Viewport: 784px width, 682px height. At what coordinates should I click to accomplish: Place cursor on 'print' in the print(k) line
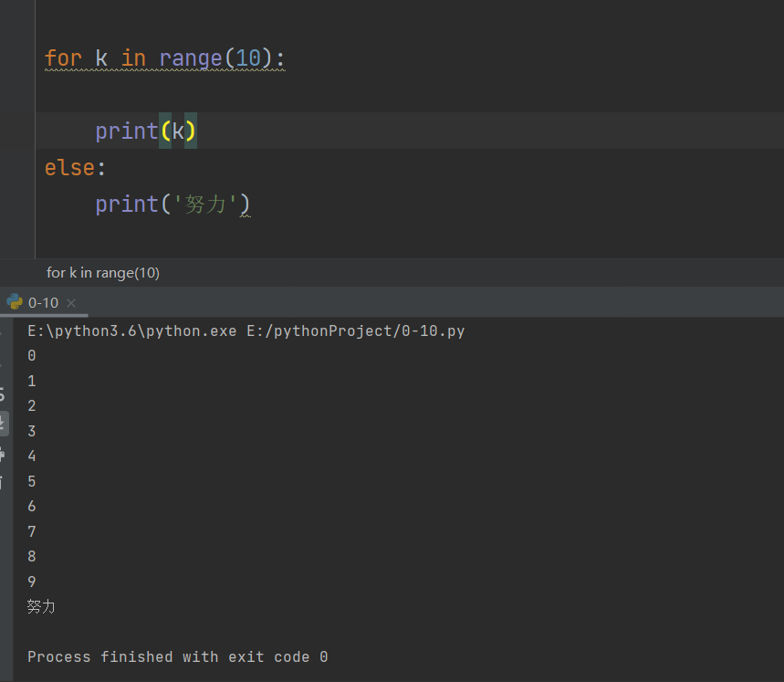click(x=127, y=131)
